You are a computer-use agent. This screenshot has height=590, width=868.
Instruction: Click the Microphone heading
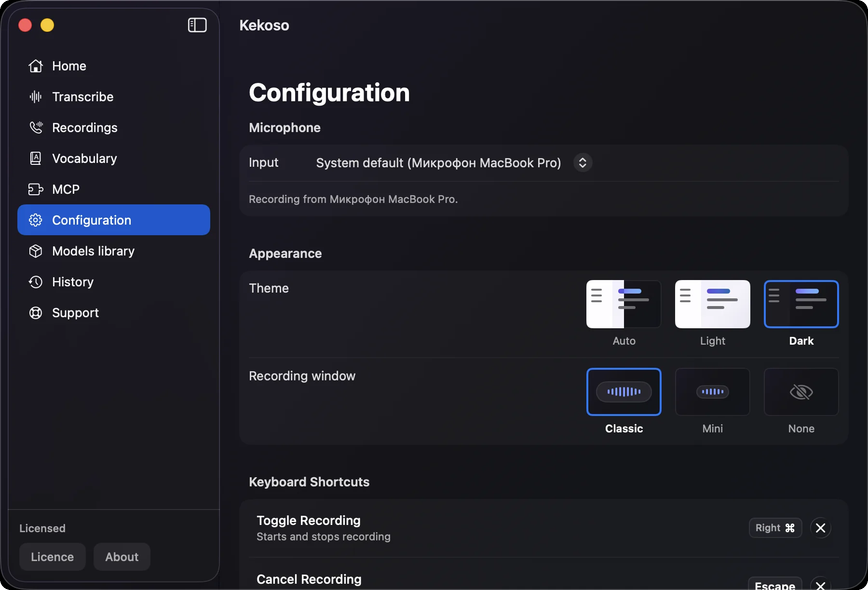pyautogui.click(x=285, y=128)
